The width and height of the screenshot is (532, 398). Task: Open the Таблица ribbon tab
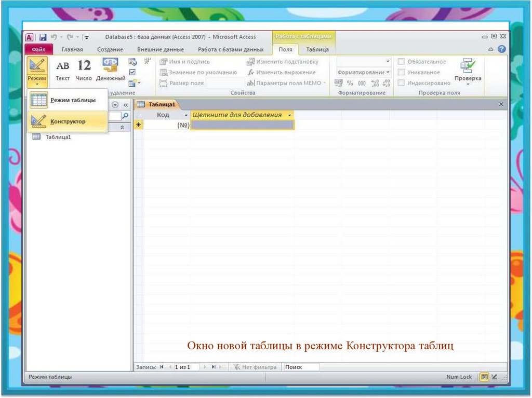(317, 50)
